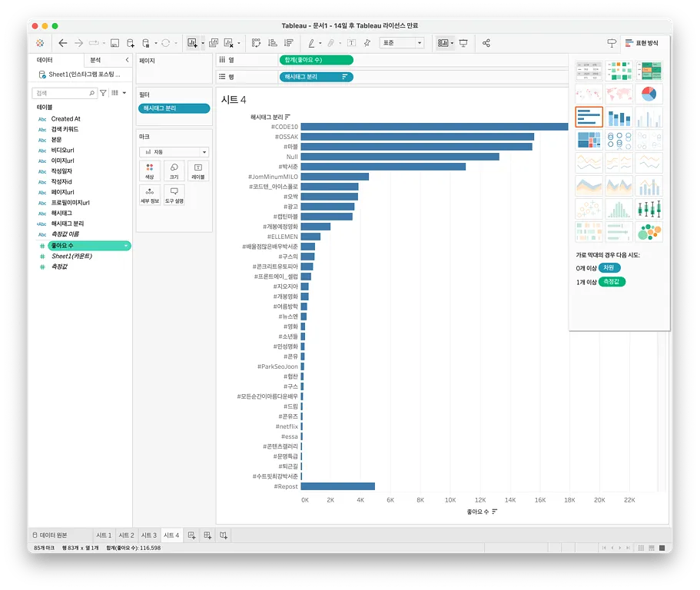Click the save icon in toolbar
The width and height of the screenshot is (700, 590).
pos(114,43)
